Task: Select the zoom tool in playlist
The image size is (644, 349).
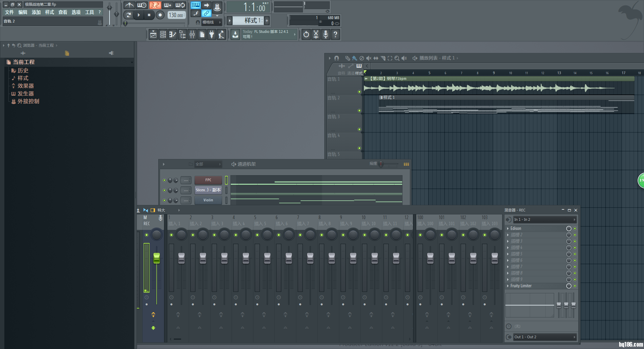Action: pyautogui.click(x=397, y=58)
